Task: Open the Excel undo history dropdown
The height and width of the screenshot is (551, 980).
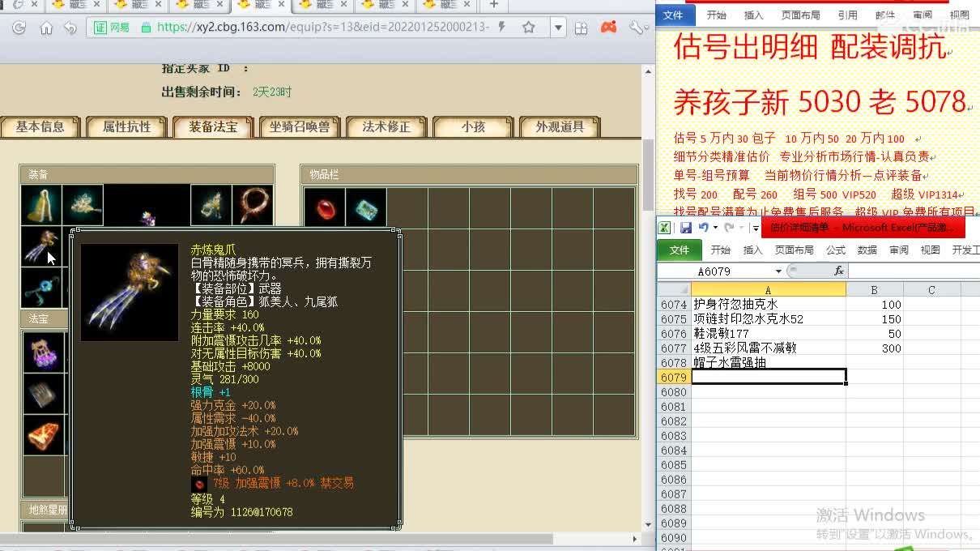Action: 715,229
